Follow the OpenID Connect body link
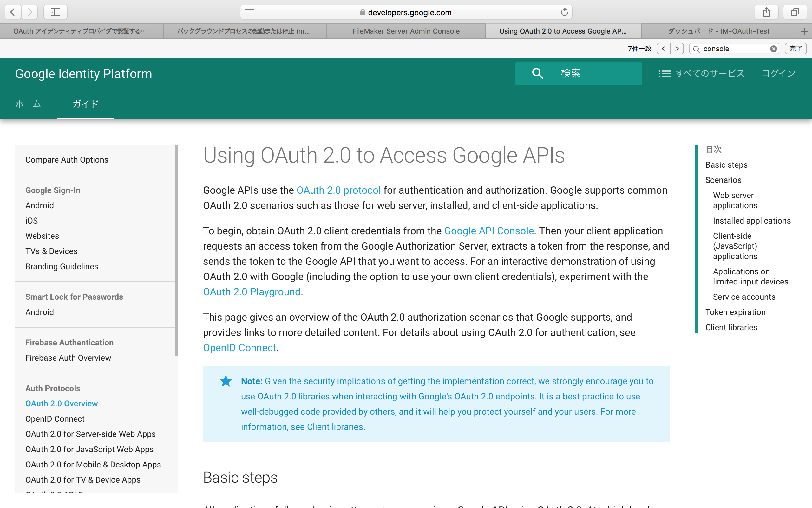812x508 pixels. pos(239,347)
